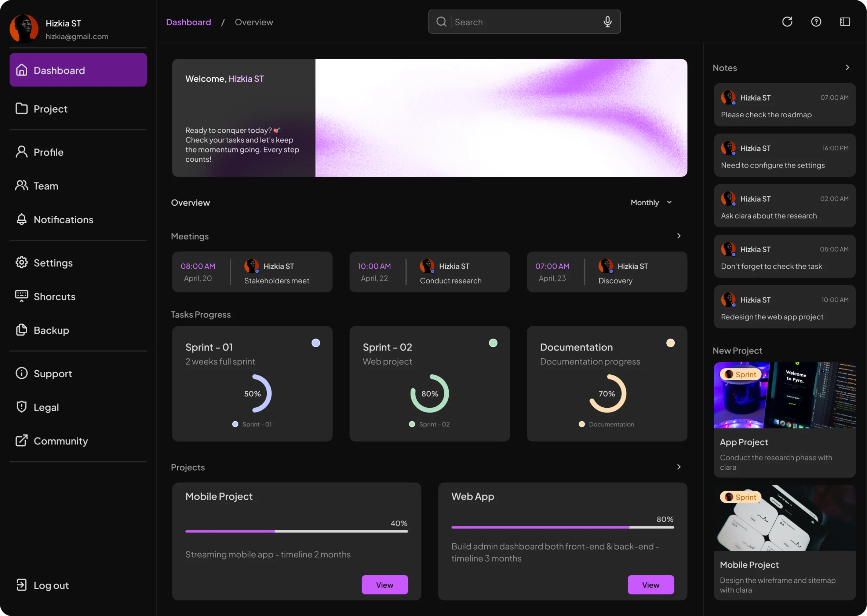Click the magnifier search icon
Screen dimensions: 867x616
pos(441,22)
